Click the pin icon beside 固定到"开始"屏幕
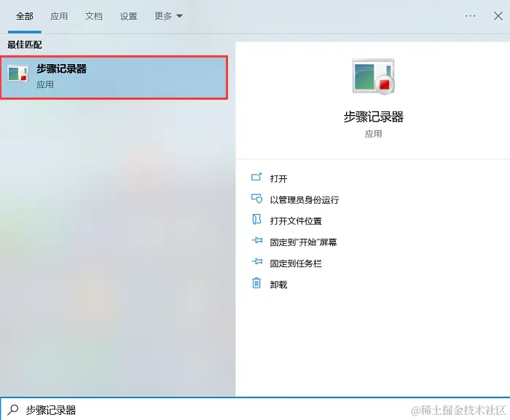The height and width of the screenshot is (420, 510). [257, 240]
